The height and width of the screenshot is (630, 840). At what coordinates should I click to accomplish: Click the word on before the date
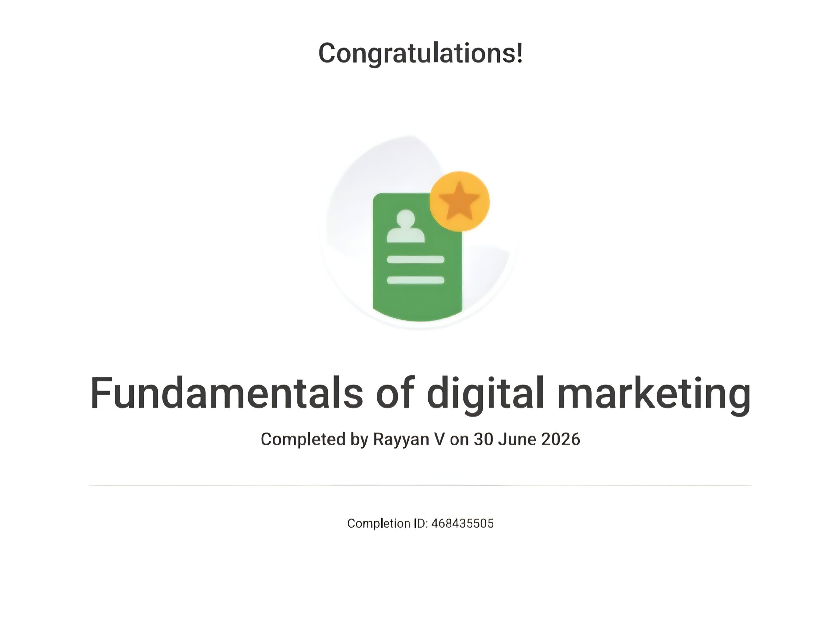(x=459, y=440)
